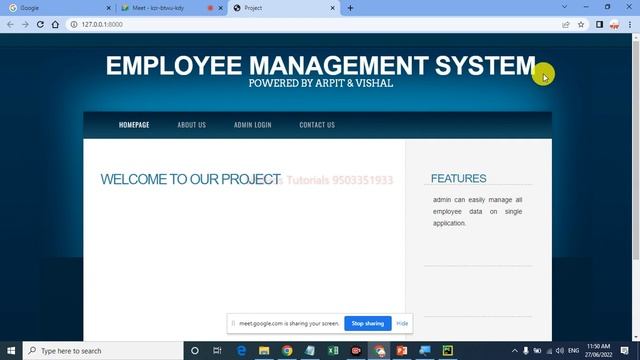
Task: Open the browser home page icon
Action: pos(55,24)
